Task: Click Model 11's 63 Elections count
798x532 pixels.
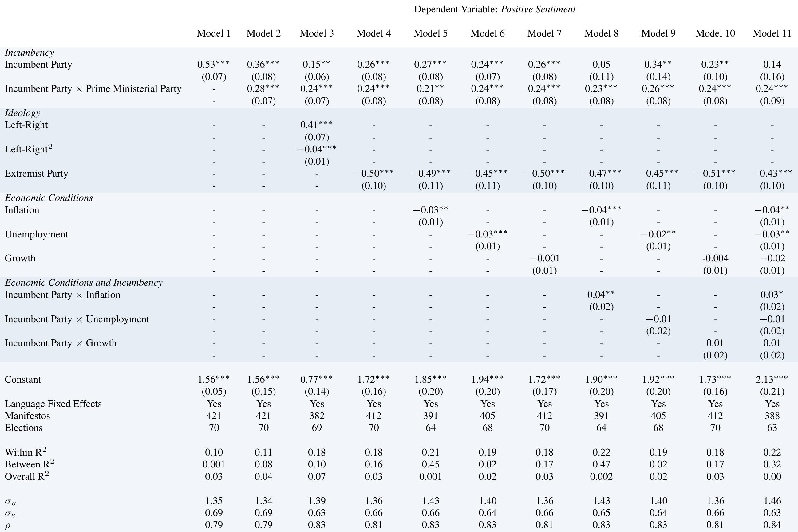Action: tap(772, 428)
